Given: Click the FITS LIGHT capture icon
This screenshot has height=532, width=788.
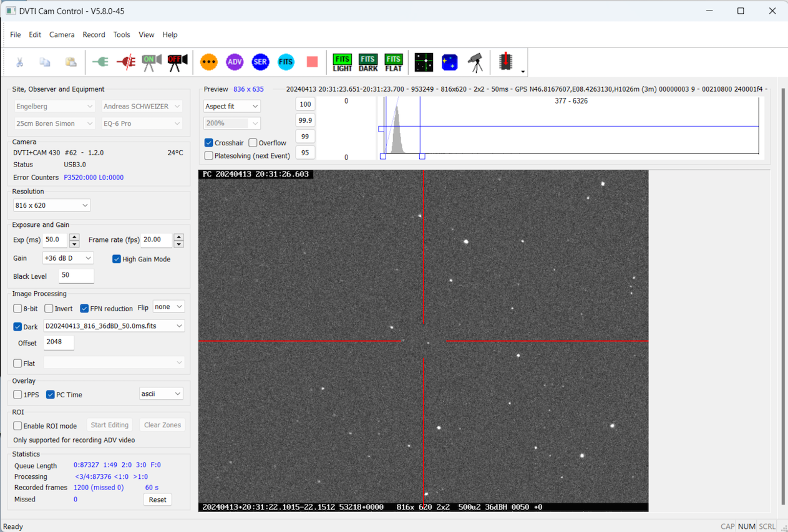Looking at the screenshot, I should (x=342, y=62).
